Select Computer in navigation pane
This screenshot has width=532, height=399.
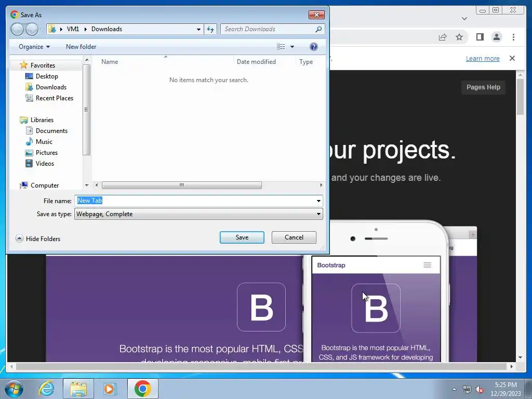pyautogui.click(x=45, y=185)
